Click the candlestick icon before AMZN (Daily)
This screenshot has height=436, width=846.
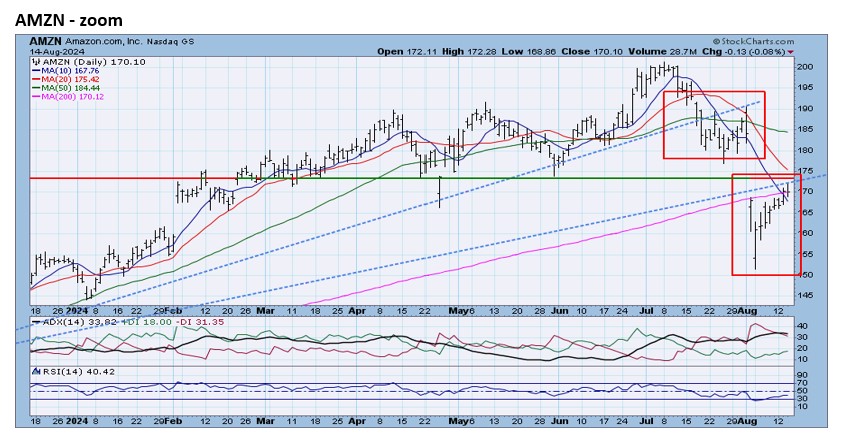click(35, 62)
